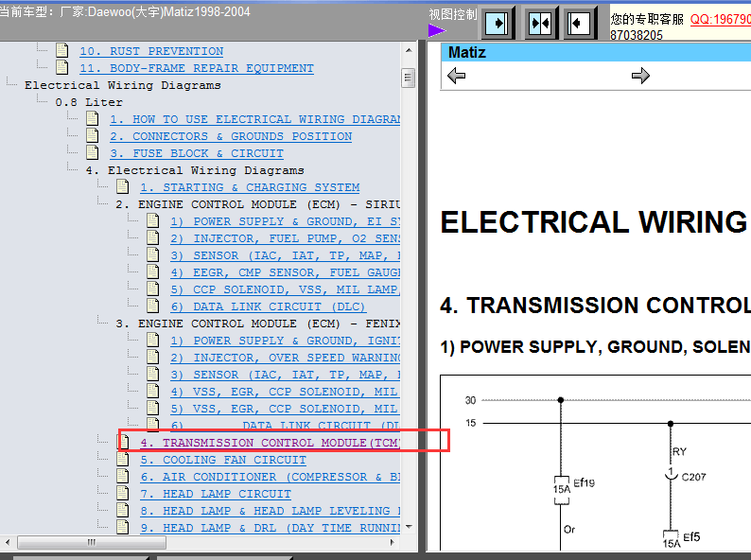Open 6. AIR CONDITIONER (COMPRESSOR link
The width and height of the screenshot is (751, 560).
(271, 477)
